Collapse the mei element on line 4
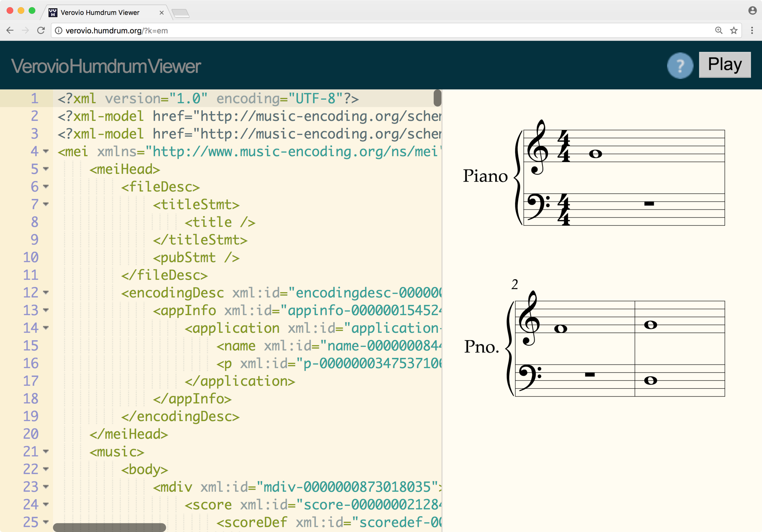The width and height of the screenshot is (762, 532). point(46,151)
